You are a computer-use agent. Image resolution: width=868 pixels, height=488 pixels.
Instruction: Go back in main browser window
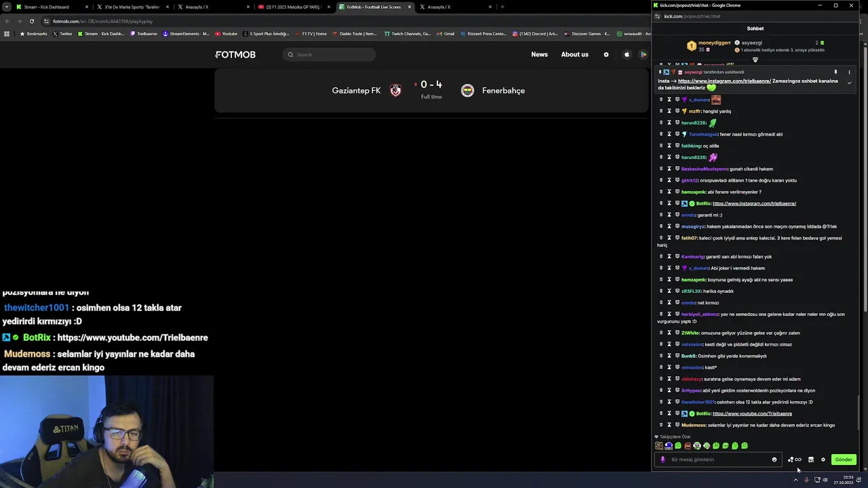[7, 21]
